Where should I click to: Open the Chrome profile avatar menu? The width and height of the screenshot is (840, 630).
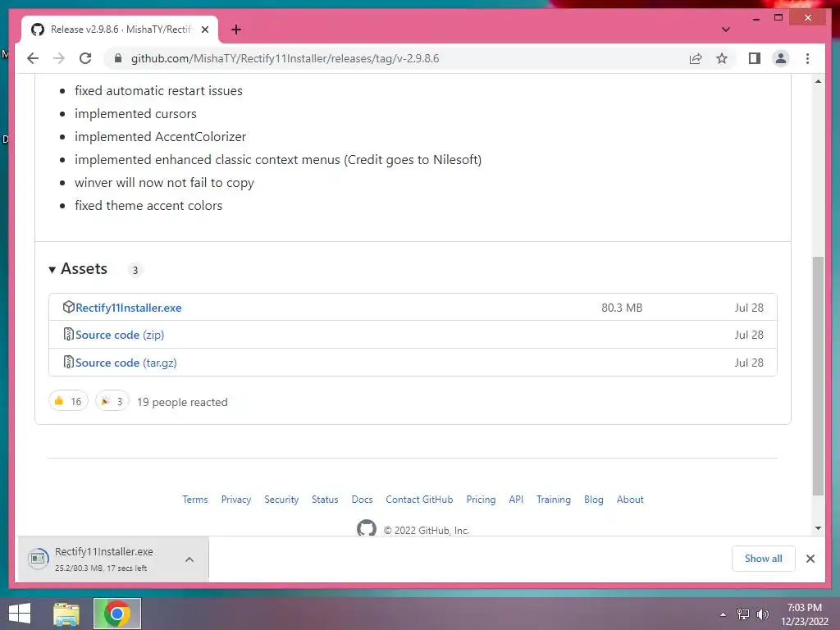781,58
